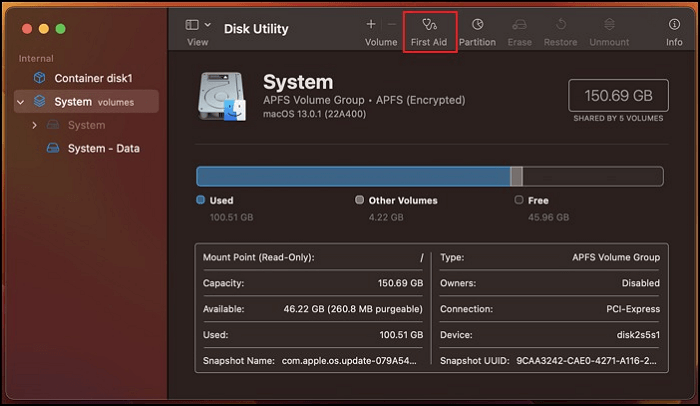Click the System - Data drive icon
700x406 pixels.
point(53,148)
